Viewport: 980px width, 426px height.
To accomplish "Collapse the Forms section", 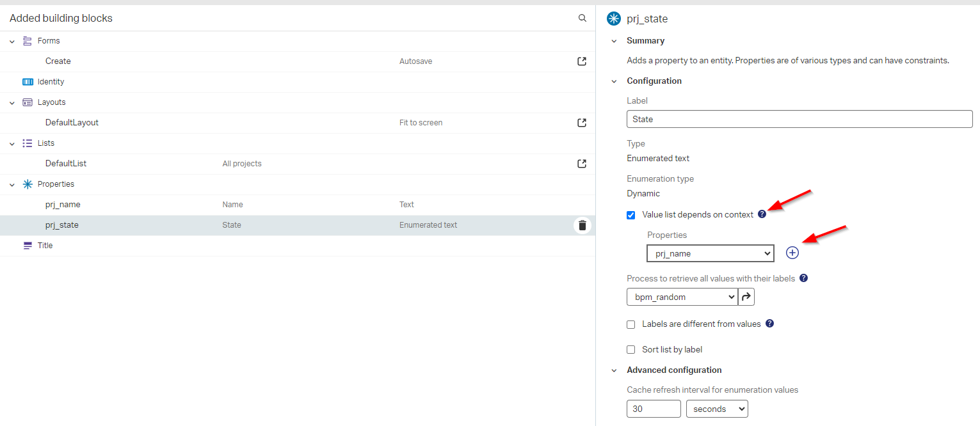I will click(x=12, y=41).
